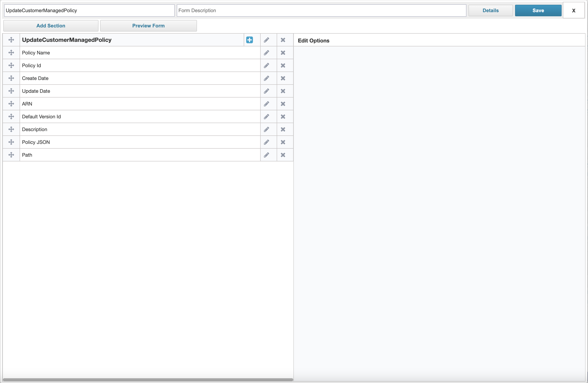Remove the Path field
The image size is (588, 383).
point(283,155)
